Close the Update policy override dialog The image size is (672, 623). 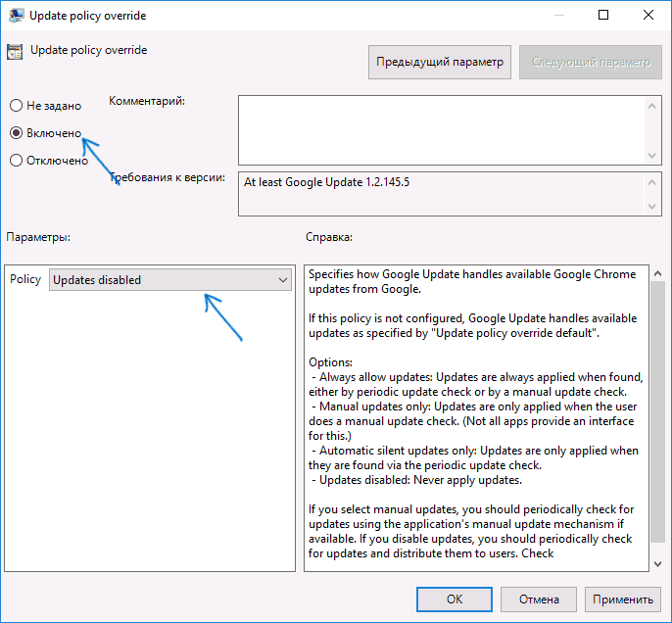[648, 15]
